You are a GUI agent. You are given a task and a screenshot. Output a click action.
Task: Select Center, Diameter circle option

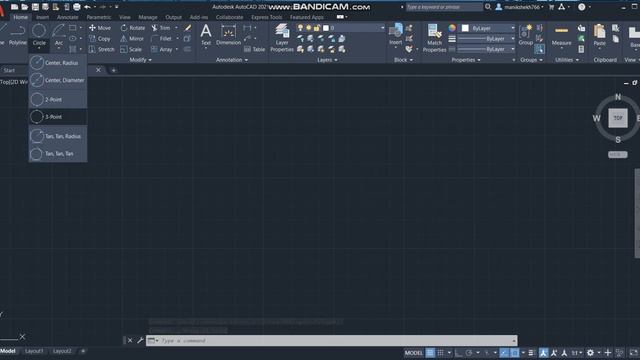[x=58, y=80]
